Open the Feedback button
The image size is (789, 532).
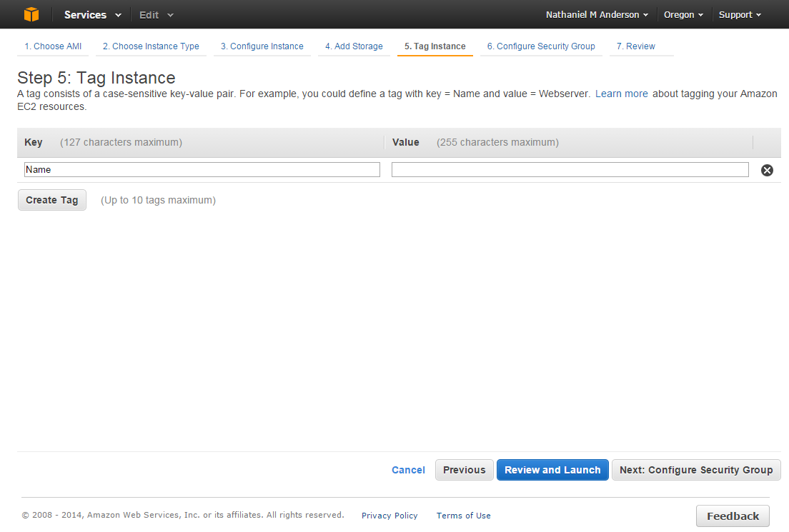[733, 516]
